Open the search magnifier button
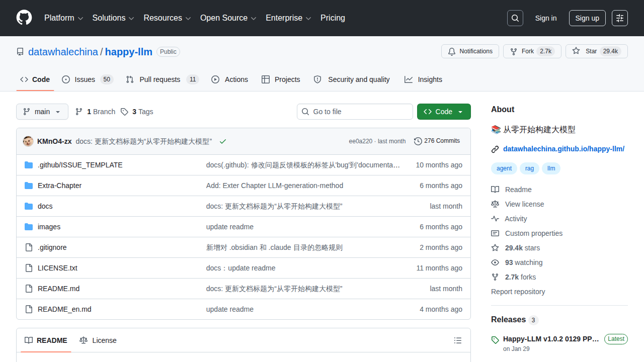This screenshot has height=362, width=644. [x=515, y=18]
